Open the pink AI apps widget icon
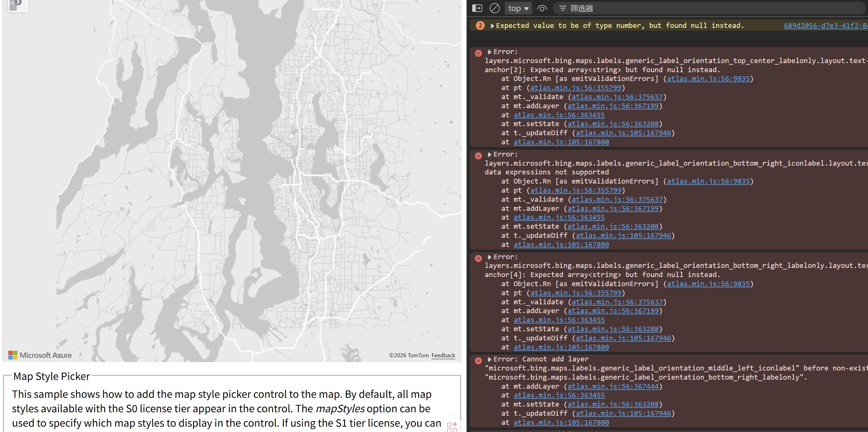 452,426
